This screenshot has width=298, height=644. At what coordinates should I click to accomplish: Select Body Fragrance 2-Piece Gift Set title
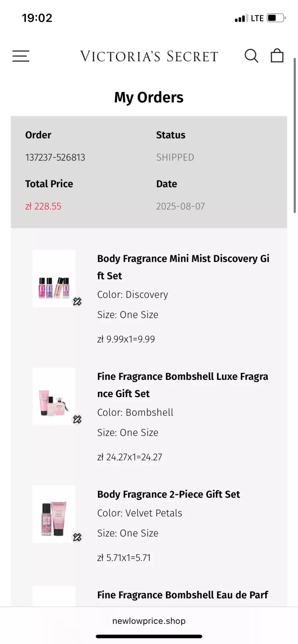169,494
